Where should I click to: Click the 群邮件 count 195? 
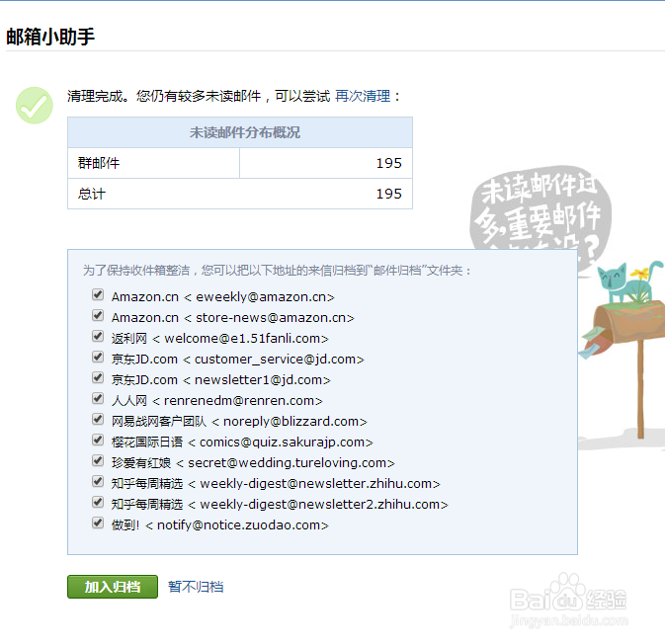[389, 163]
